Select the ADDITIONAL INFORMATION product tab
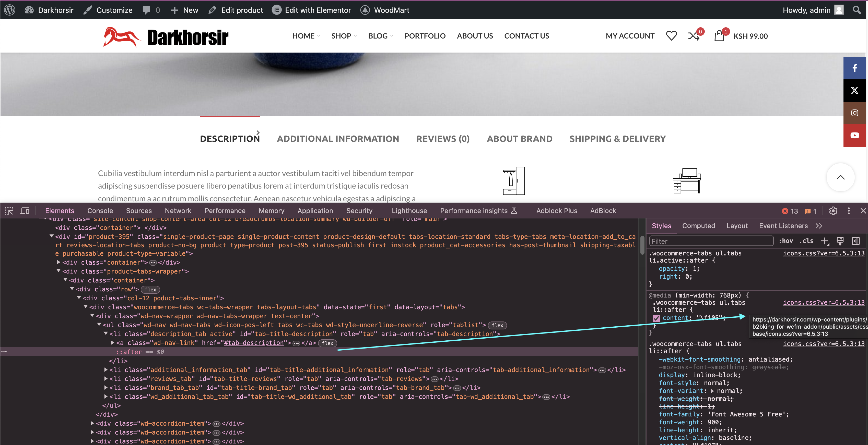This screenshot has width=868, height=445. [x=338, y=139]
